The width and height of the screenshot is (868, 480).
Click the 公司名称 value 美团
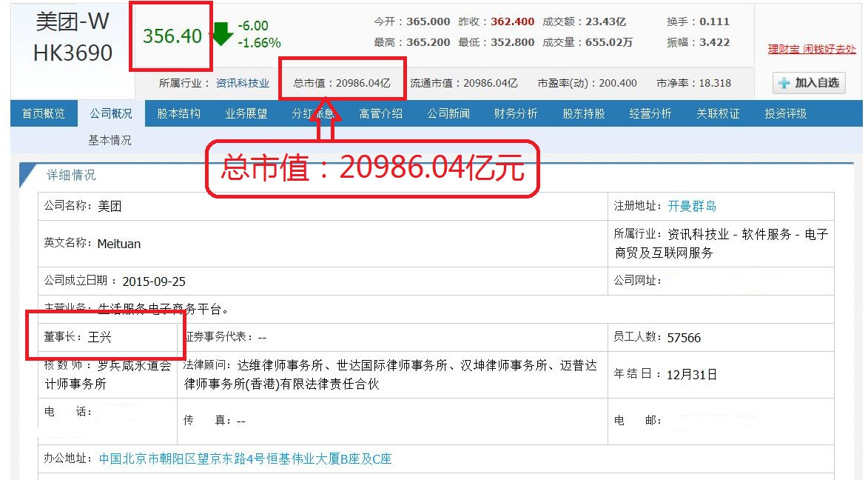[x=110, y=206]
